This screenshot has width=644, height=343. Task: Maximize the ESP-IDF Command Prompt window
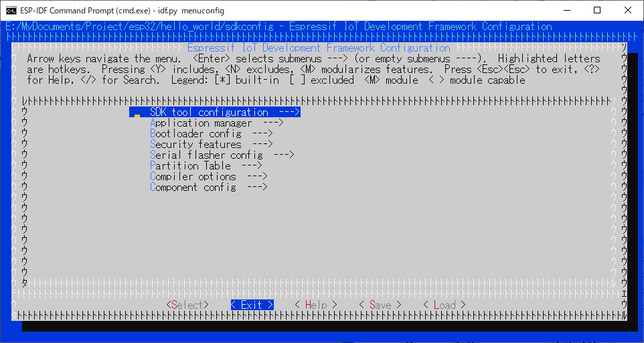click(x=597, y=10)
